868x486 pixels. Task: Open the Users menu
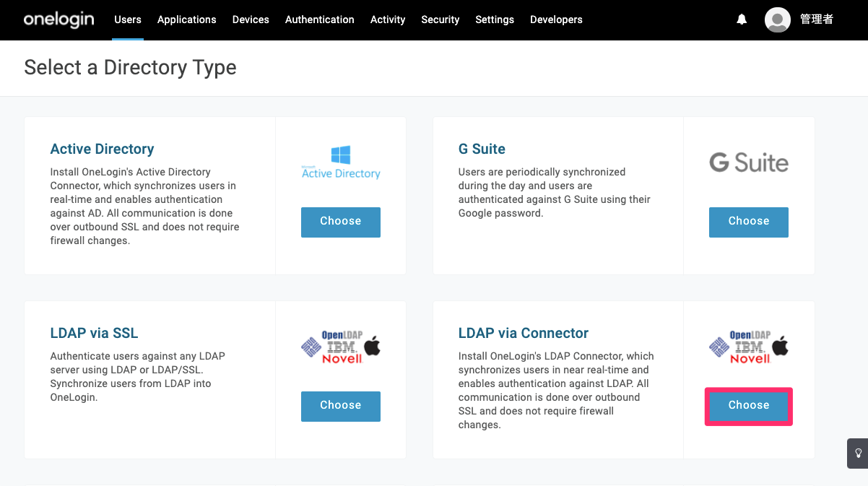coord(128,19)
